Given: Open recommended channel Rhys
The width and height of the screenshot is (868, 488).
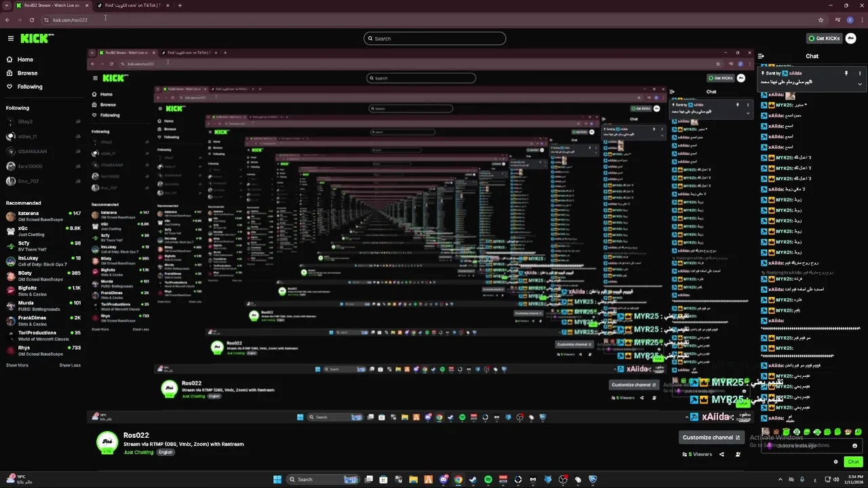Looking at the screenshot, I should [43, 350].
